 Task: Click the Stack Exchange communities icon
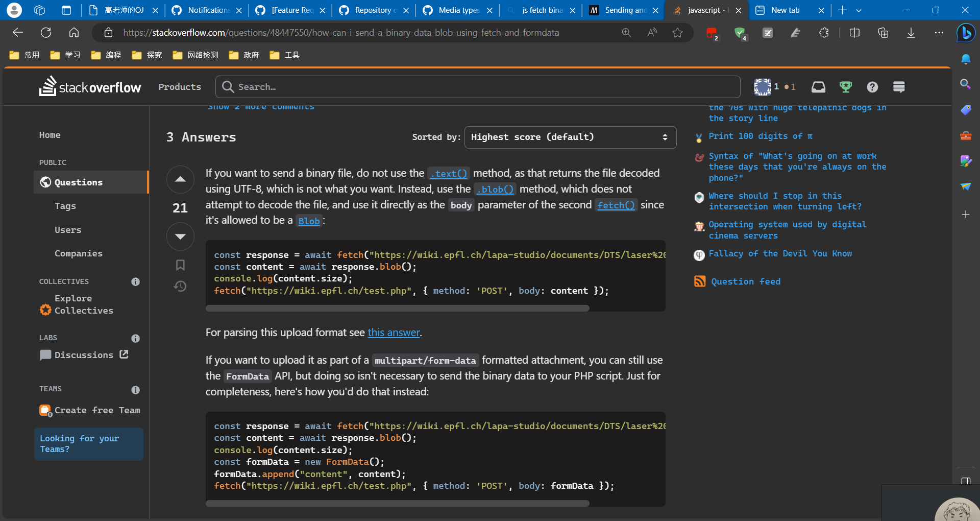(x=898, y=87)
